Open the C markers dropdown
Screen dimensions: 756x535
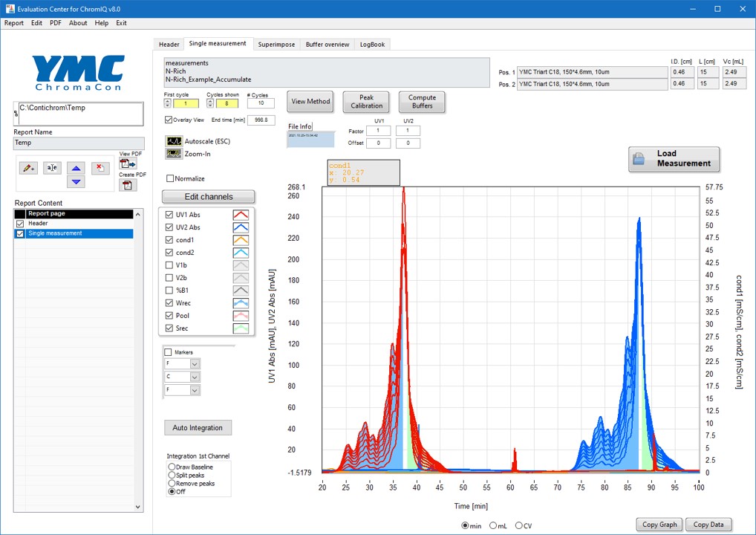click(195, 377)
